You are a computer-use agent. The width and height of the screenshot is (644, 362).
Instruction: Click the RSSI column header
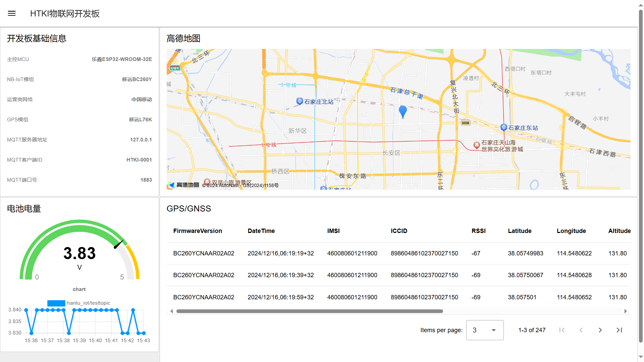tap(478, 231)
